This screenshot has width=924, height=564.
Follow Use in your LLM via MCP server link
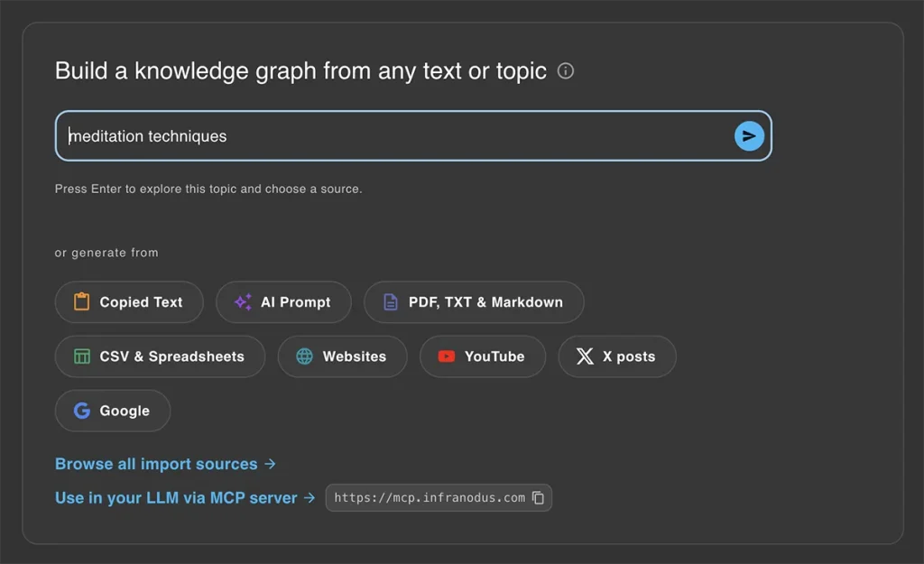(x=185, y=498)
